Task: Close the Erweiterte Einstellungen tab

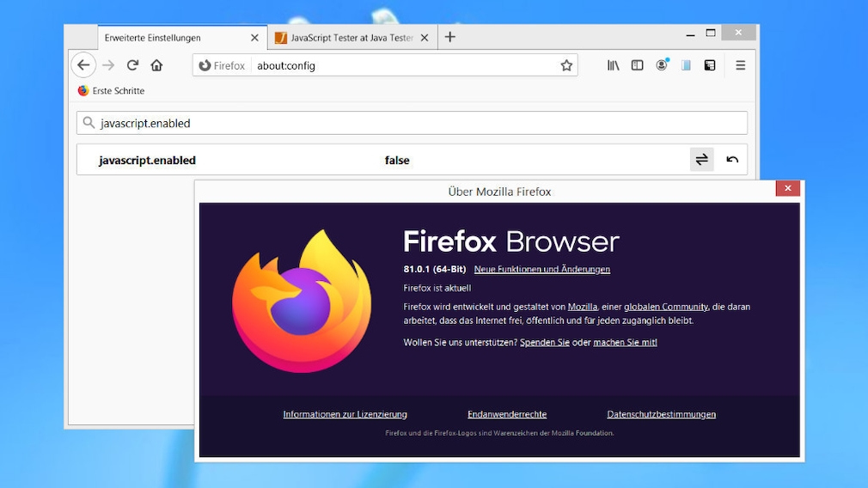Action: (254, 38)
